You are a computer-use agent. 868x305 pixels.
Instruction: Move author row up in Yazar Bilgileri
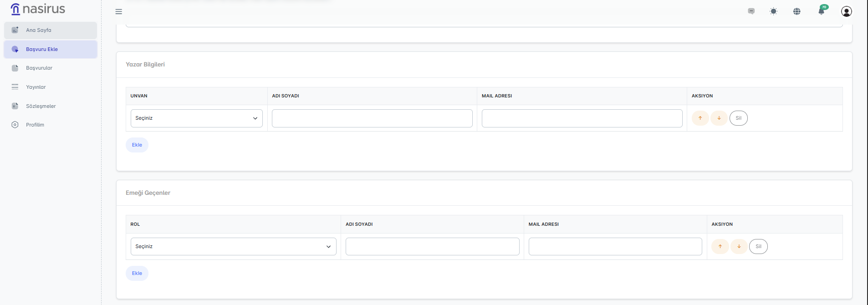pos(700,118)
